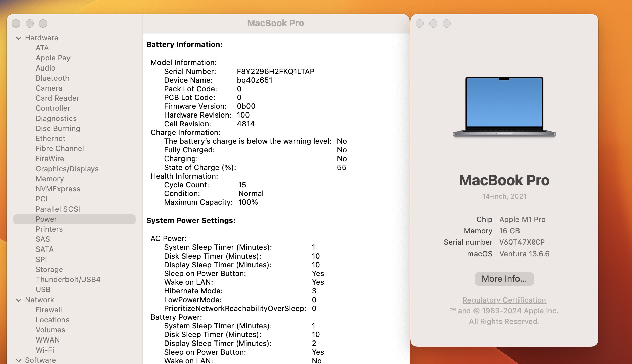Click the MacBook Pro laptop image
Image resolution: width=632 pixels, height=364 pixels.
point(504,107)
